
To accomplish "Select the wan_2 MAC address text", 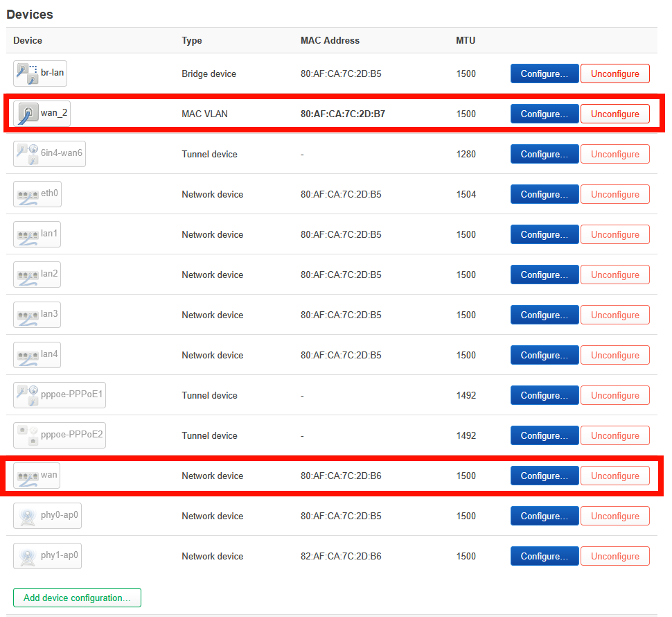I will coord(342,114).
